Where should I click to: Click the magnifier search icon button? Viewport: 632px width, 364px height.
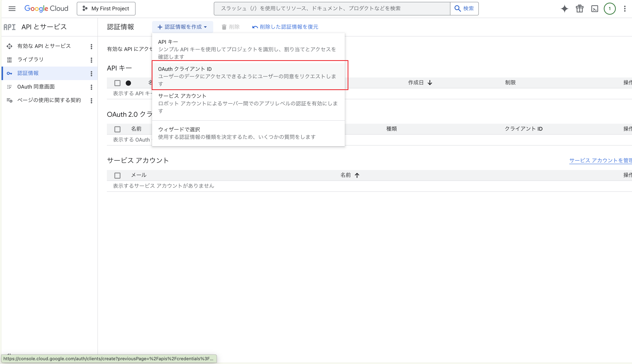point(464,8)
